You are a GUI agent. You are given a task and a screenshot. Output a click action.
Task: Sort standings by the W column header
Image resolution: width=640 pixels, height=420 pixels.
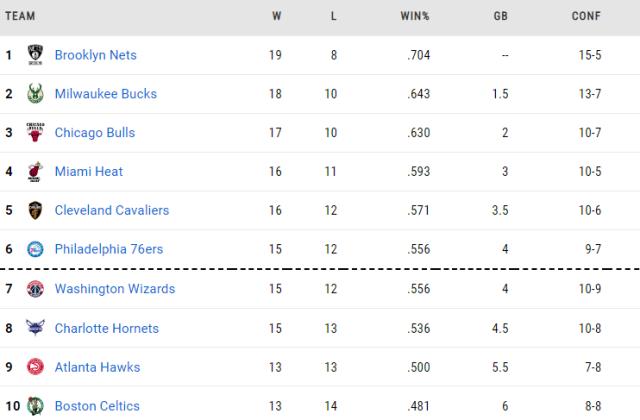[x=276, y=16]
